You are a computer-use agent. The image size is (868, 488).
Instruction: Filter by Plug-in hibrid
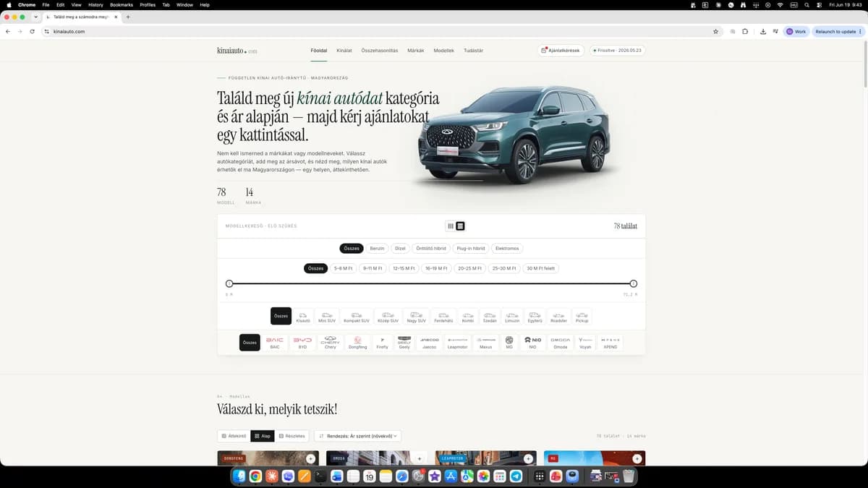pos(471,248)
